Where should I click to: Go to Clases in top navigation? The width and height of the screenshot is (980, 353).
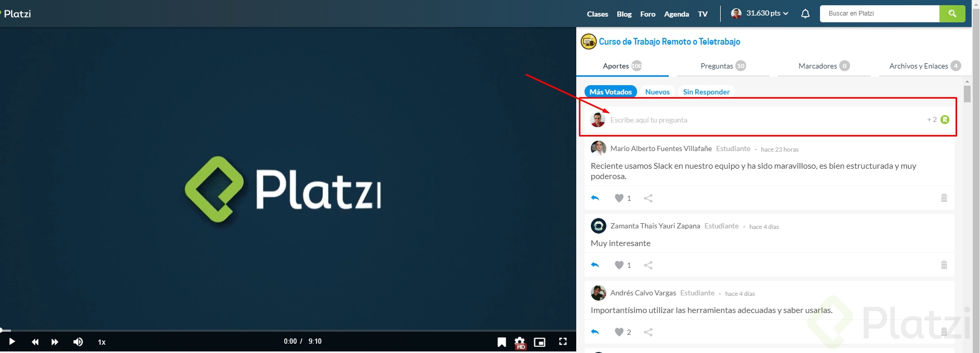click(x=598, y=14)
